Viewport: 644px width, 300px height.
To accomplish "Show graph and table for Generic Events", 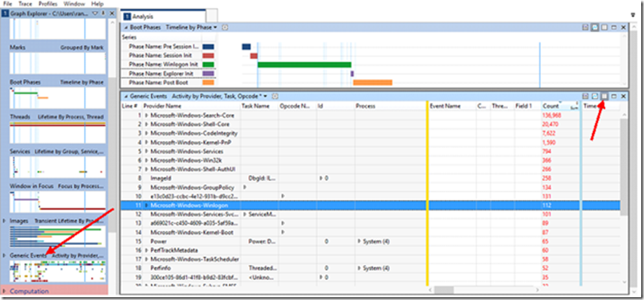I will (586, 97).
